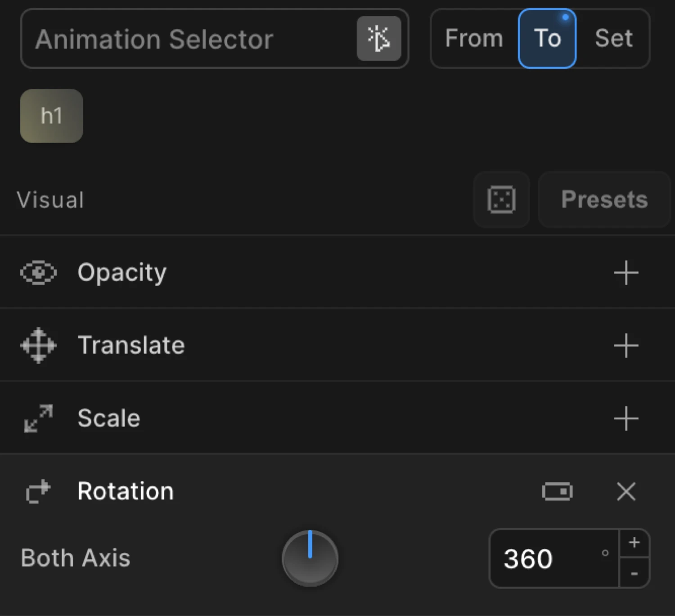Open the Presets panel
Viewport: 675px width, 616px height.
(x=603, y=199)
